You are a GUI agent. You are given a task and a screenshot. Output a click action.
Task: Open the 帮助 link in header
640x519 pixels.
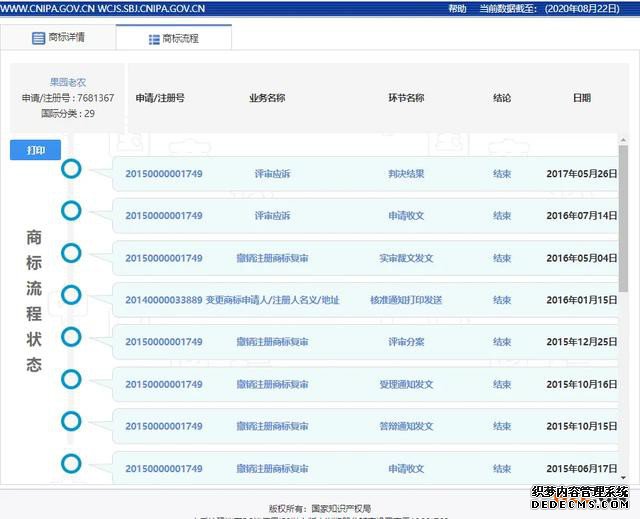(457, 8)
